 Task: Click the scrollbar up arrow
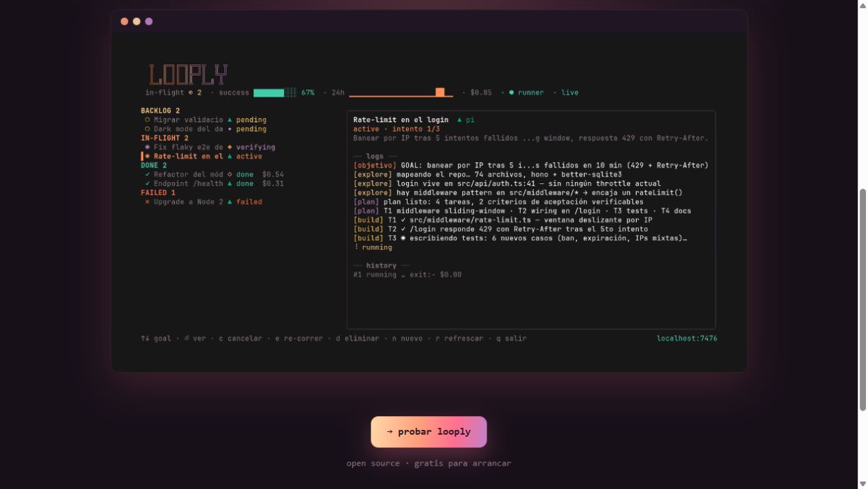(x=863, y=5)
